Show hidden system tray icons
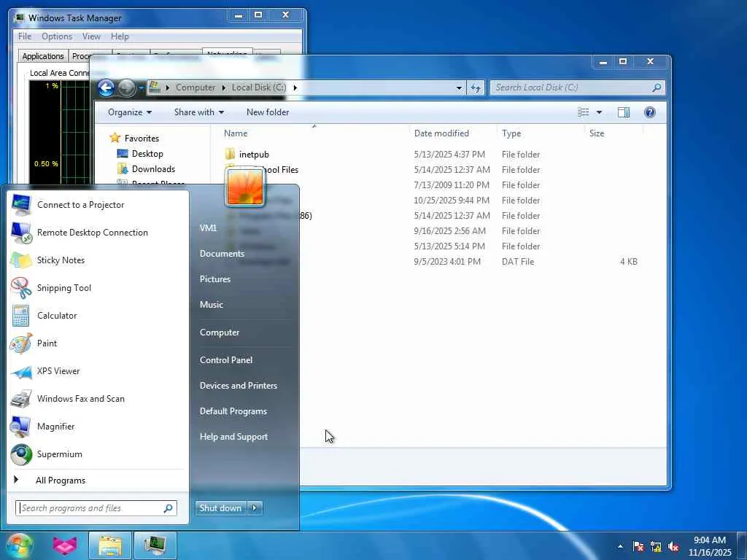Image resolution: width=747 pixels, height=560 pixels. 620,546
